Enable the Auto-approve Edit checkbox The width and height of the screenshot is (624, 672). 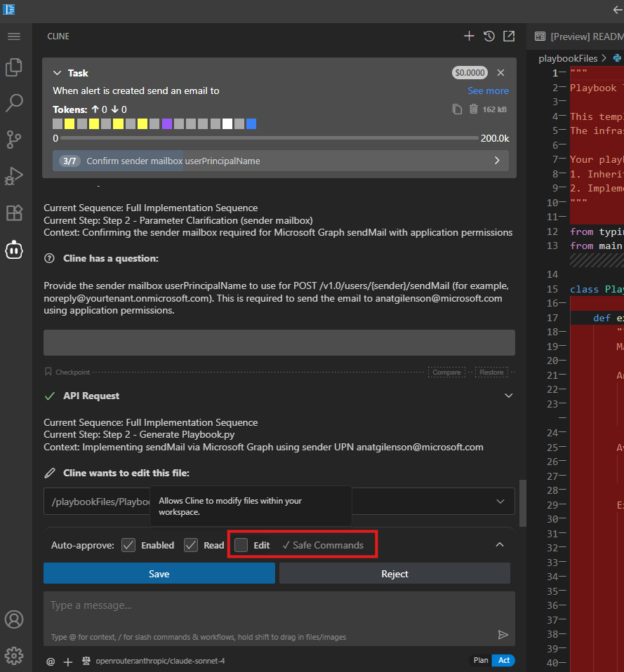coord(241,545)
